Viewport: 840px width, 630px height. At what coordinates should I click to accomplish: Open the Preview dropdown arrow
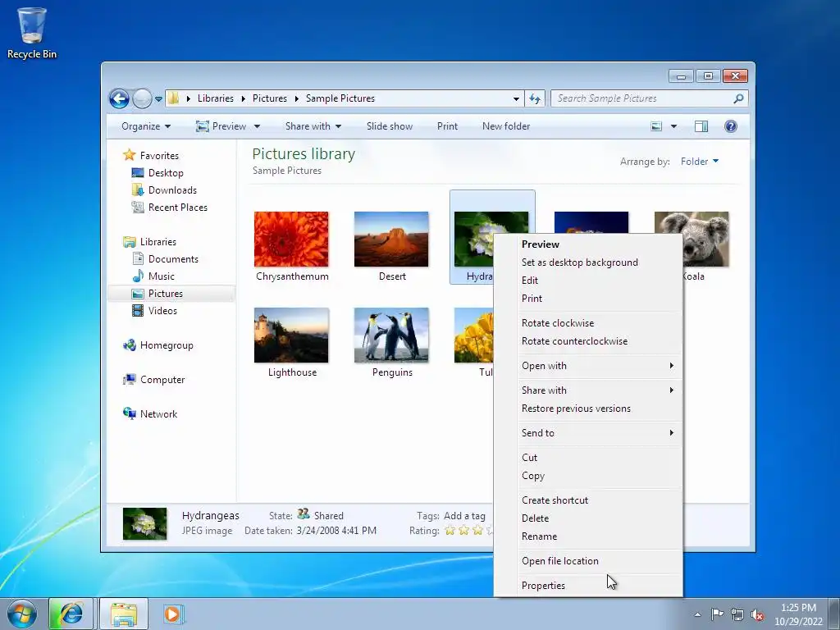coord(257,126)
